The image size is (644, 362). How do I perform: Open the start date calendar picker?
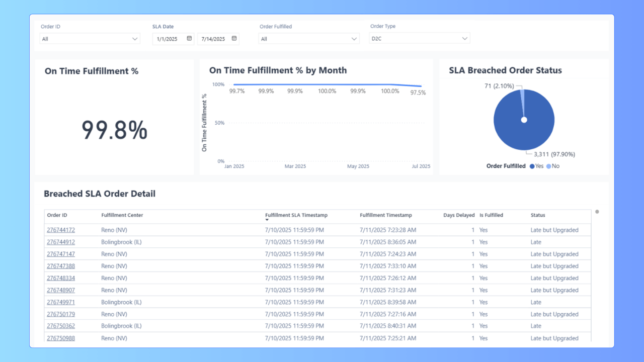(189, 39)
